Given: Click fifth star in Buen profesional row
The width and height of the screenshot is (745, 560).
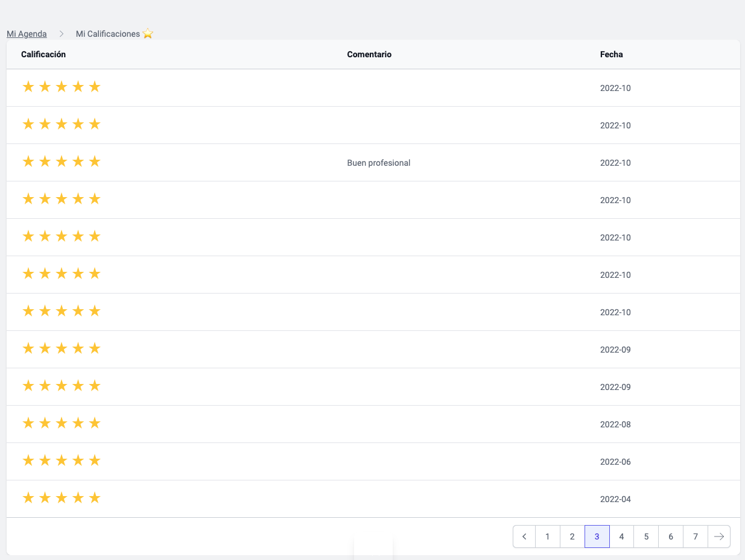Looking at the screenshot, I should coord(94,162).
